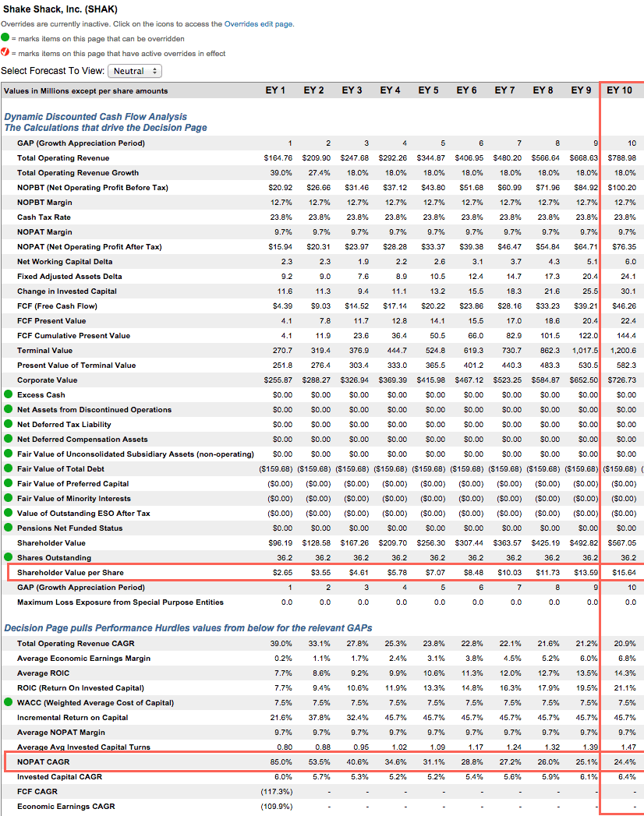The image size is (644, 816).
Task: Click Incremental Return on Capital 21.6%
Action: [281, 717]
